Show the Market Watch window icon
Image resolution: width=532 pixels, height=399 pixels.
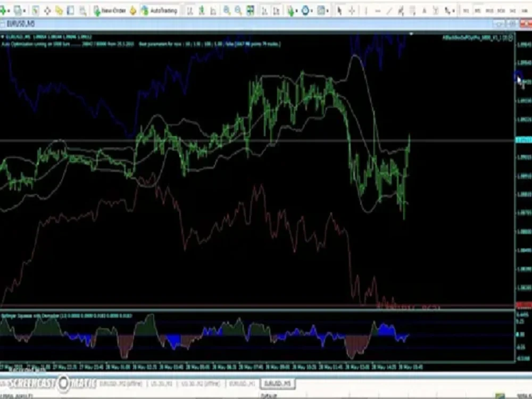pos(35,11)
